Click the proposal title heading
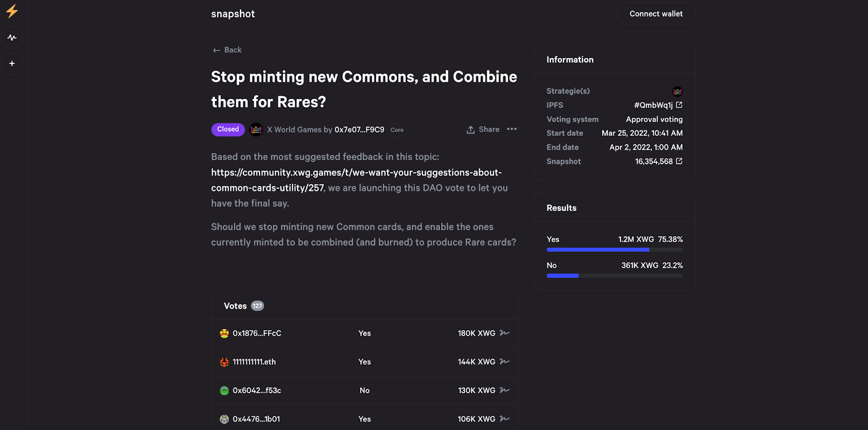This screenshot has width=868, height=430. 364,89
